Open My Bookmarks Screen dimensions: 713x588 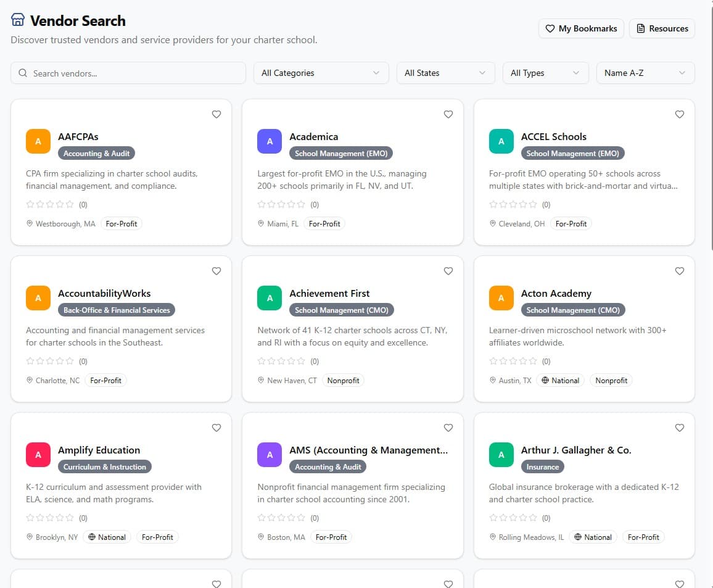coord(581,28)
